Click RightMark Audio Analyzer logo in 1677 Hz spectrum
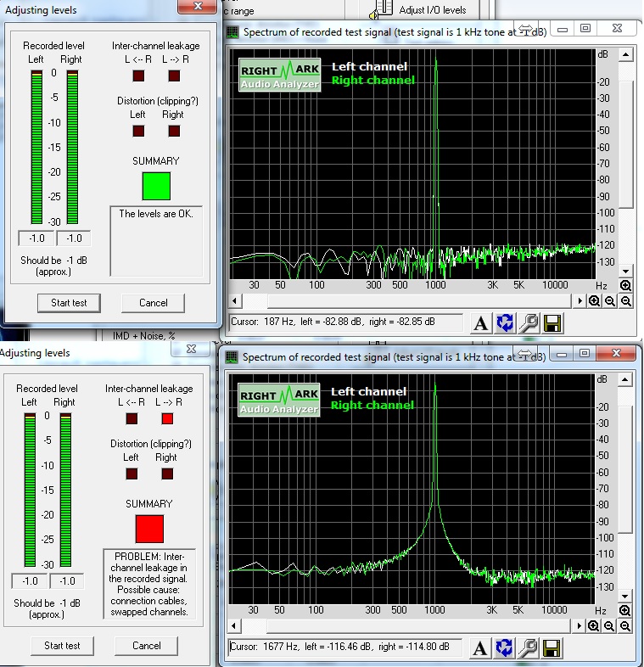The width and height of the screenshot is (644, 667). coord(278,400)
